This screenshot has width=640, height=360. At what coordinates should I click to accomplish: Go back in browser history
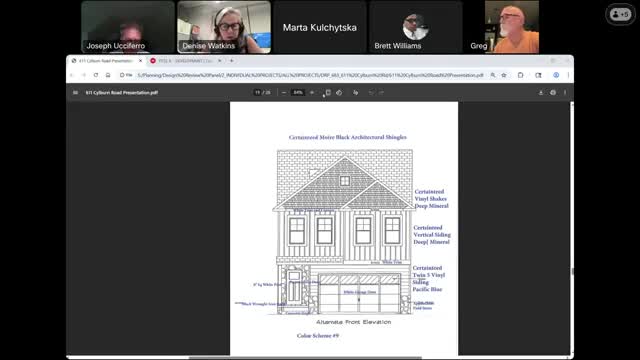(72, 75)
